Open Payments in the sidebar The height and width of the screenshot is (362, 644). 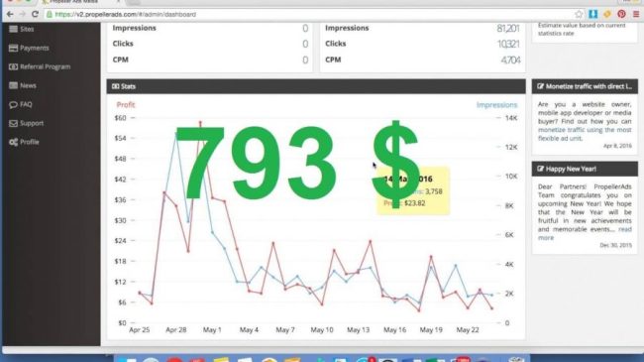pos(29,48)
